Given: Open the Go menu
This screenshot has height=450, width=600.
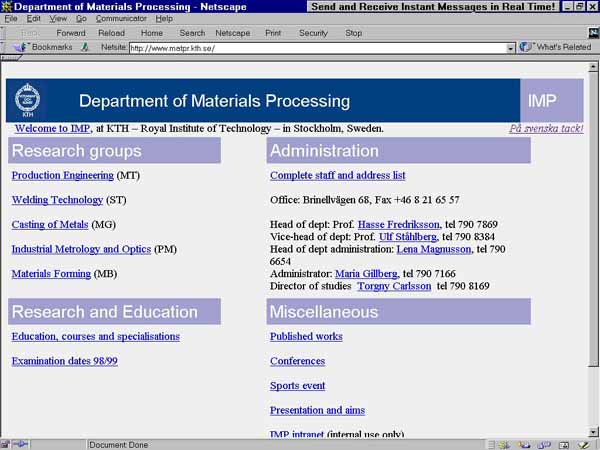Looking at the screenshot, I should (x=81, y=19).
